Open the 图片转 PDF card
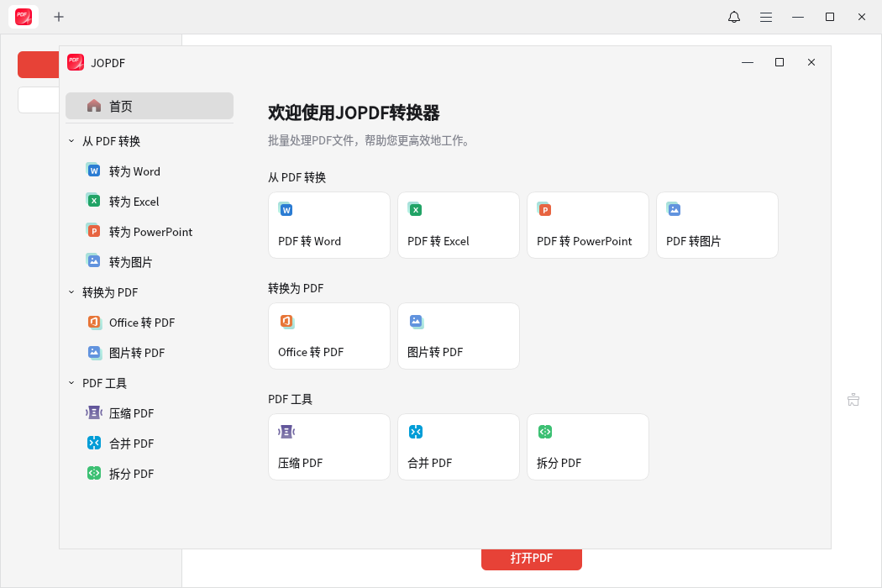This screenshot has width=882, height=588. 459,336
